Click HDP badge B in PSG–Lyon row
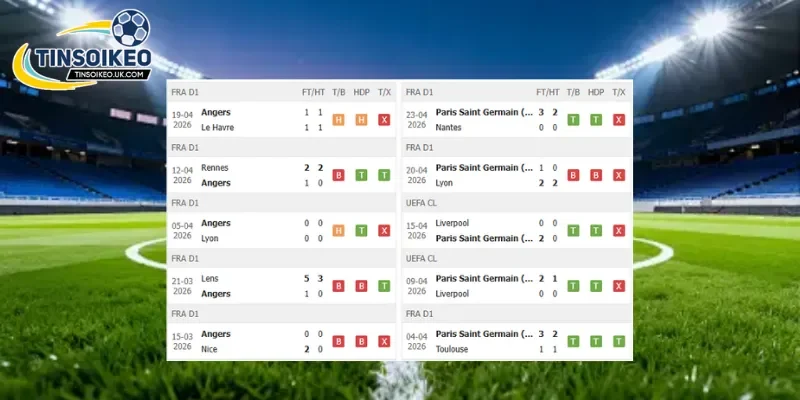 [x=596, y=176]
